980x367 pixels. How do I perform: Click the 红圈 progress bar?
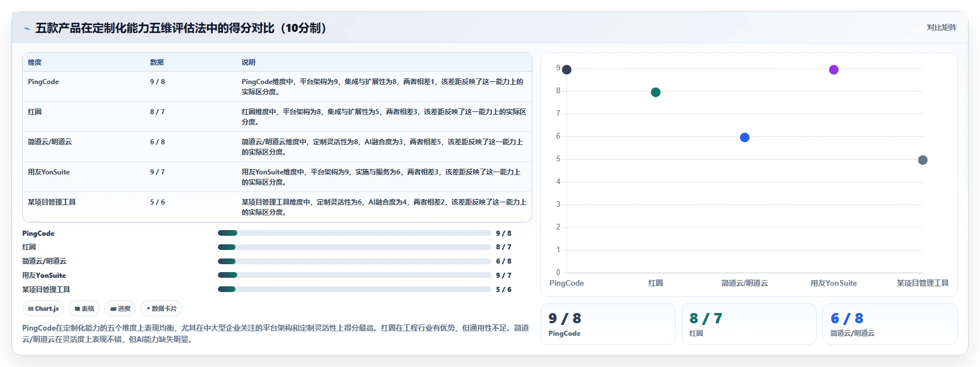[354, 247]
